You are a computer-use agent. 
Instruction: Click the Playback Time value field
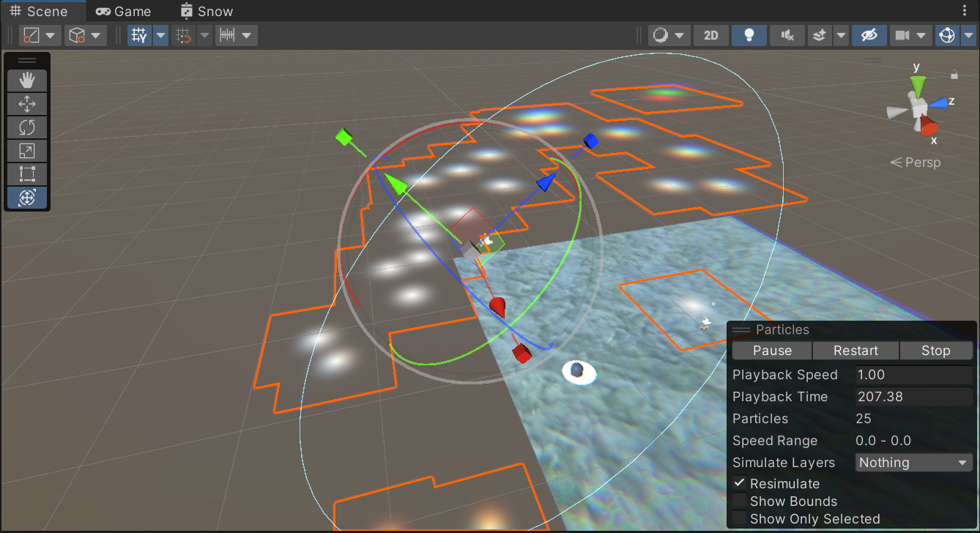tap(914, 397)
